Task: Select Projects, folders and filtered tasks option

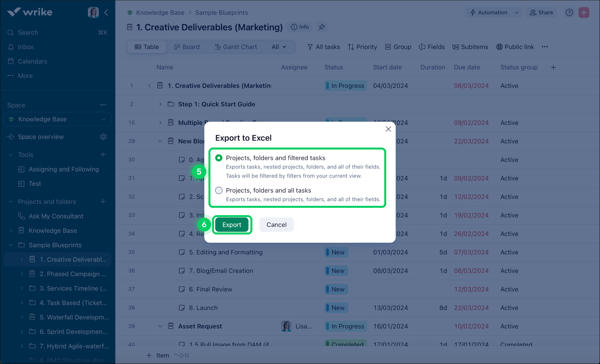Action: pos(219,158)
